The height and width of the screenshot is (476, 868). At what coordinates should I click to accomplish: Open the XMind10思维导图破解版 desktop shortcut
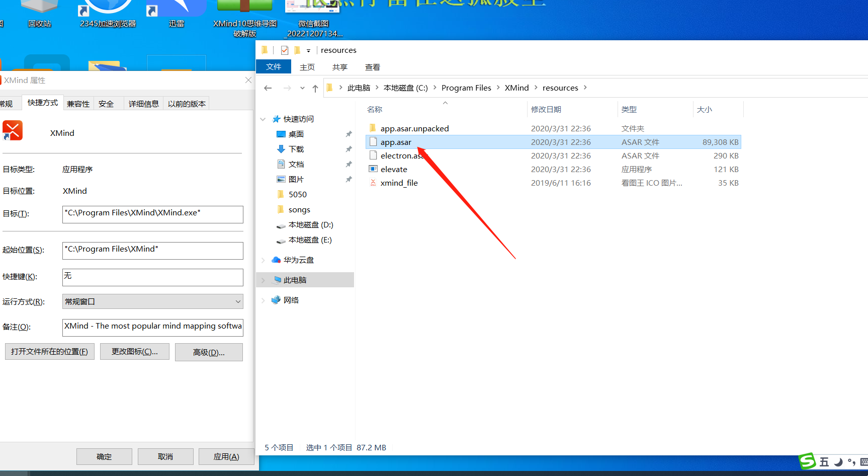click(x=244, y=13)
